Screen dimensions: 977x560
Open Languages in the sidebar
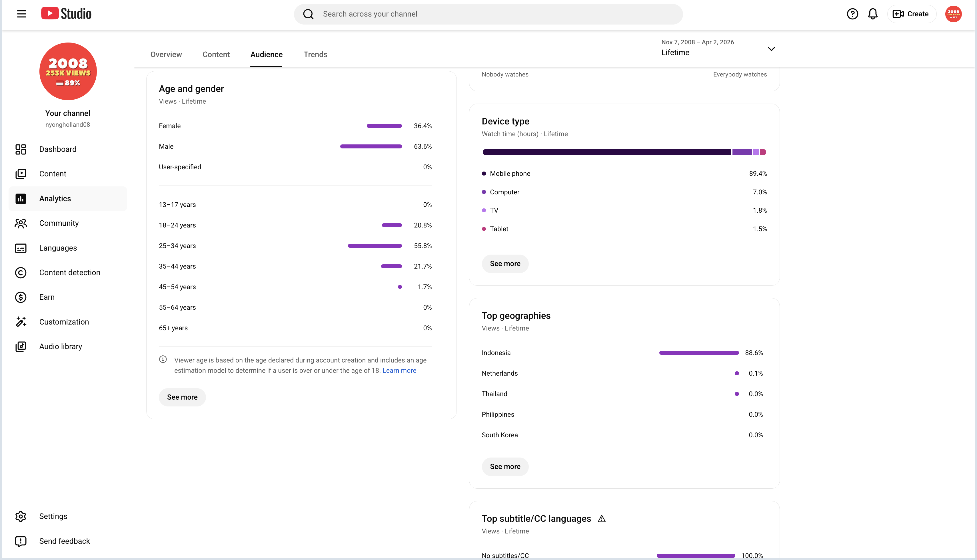68,248
